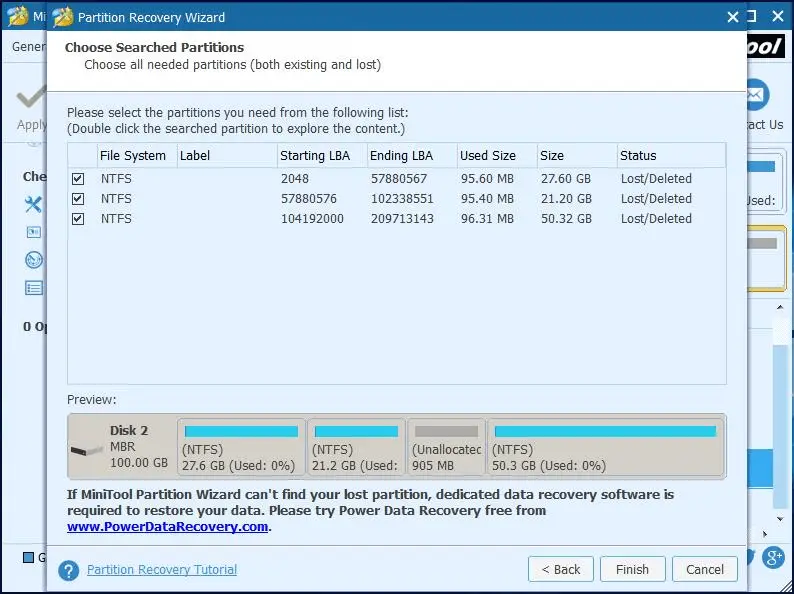794x594 pixels.
Task: Click the 100.00 GB disk size text
Action: coord(139,463)
